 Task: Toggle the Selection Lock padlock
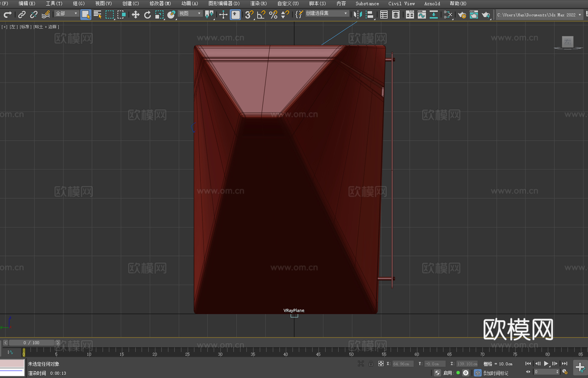point(371,364)
